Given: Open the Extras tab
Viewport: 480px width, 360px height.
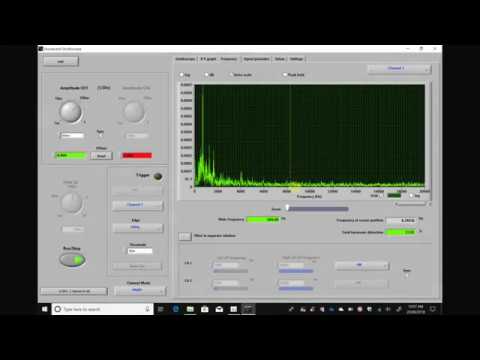Looking at the screenshot, I should pyautogui.click(x=280, y=59).
